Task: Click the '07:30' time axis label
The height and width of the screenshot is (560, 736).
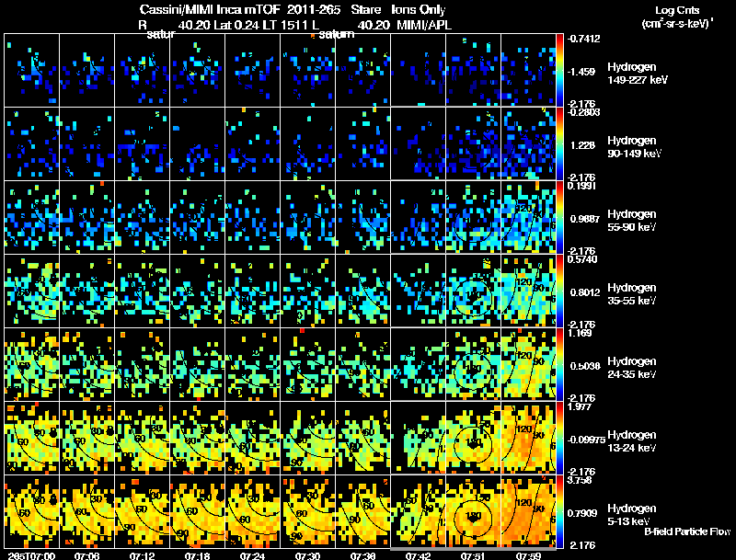Action: (308, 555)
